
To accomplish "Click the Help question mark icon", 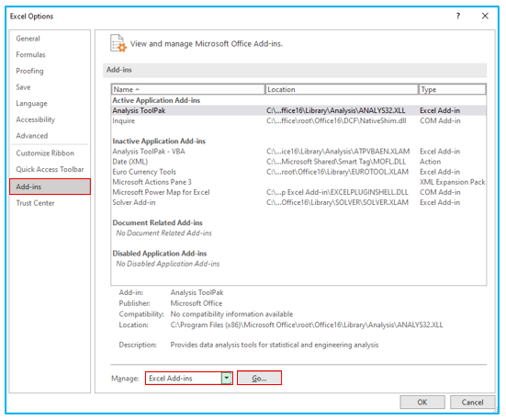I will [458, 16].
